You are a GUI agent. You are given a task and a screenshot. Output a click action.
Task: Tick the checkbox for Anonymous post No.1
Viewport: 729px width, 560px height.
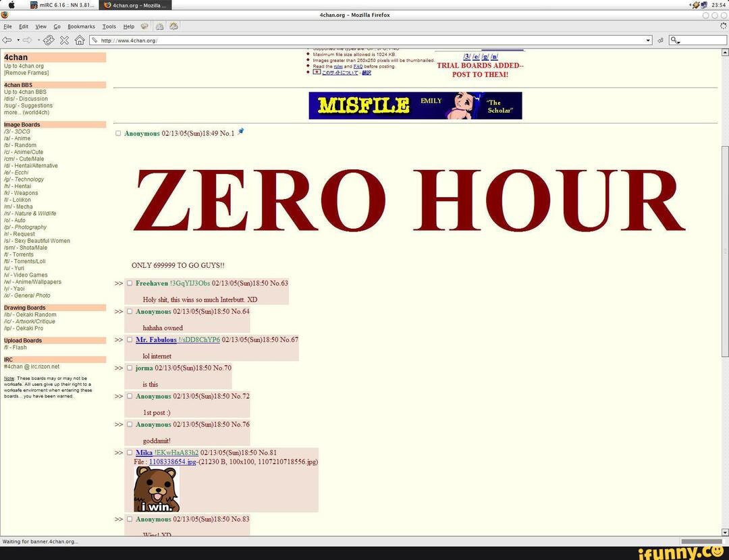point(118,134)
